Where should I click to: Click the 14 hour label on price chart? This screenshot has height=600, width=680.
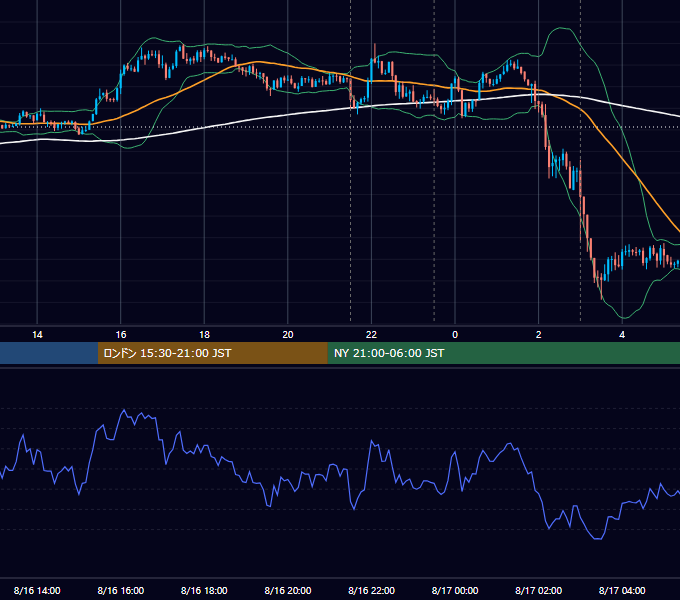point(37,335)
